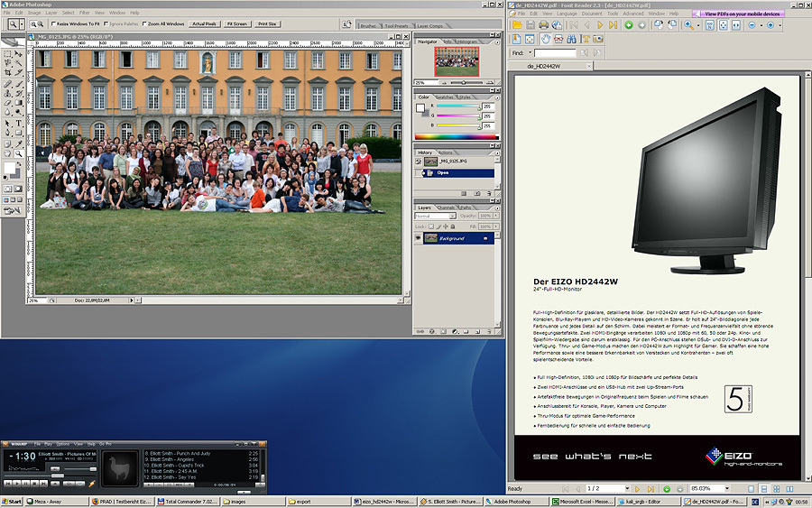Screen dimensions: 812x508
Task: Click the binoculars search icon in Foxit
Action: point(571,39)
